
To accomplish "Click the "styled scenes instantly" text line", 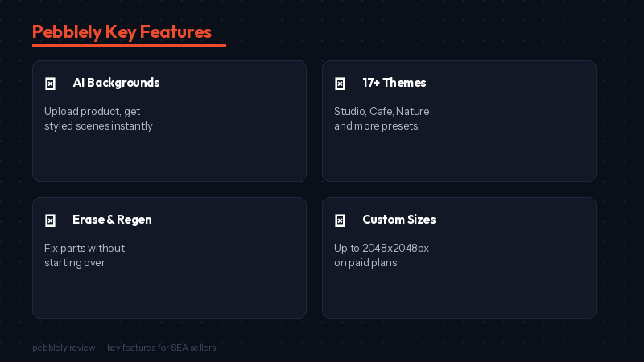I will pyautogui.click(x=98, y=126).
